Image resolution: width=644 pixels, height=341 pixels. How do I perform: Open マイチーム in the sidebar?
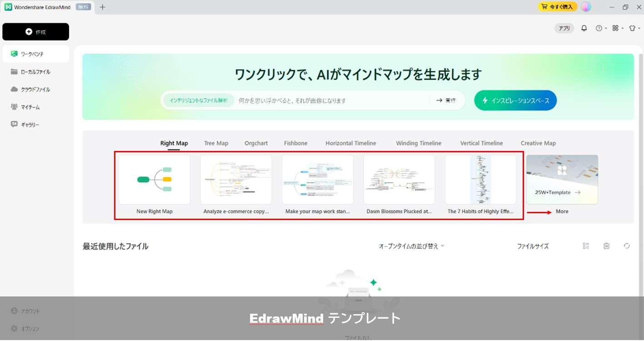[x=35, y=107]
